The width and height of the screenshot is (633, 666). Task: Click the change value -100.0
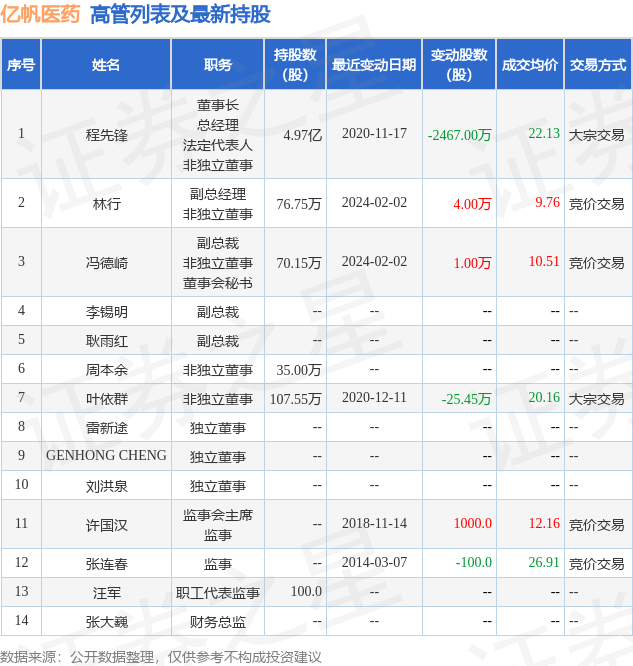tap(473, 562)
